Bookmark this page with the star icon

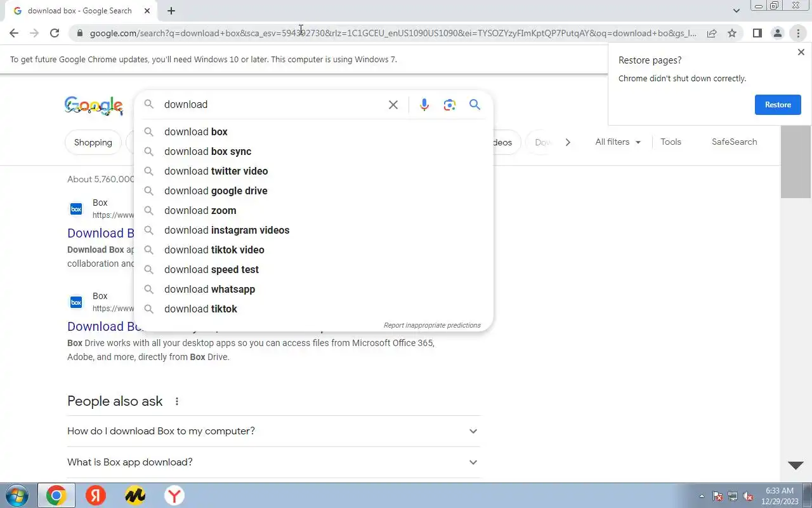[732, 33]
